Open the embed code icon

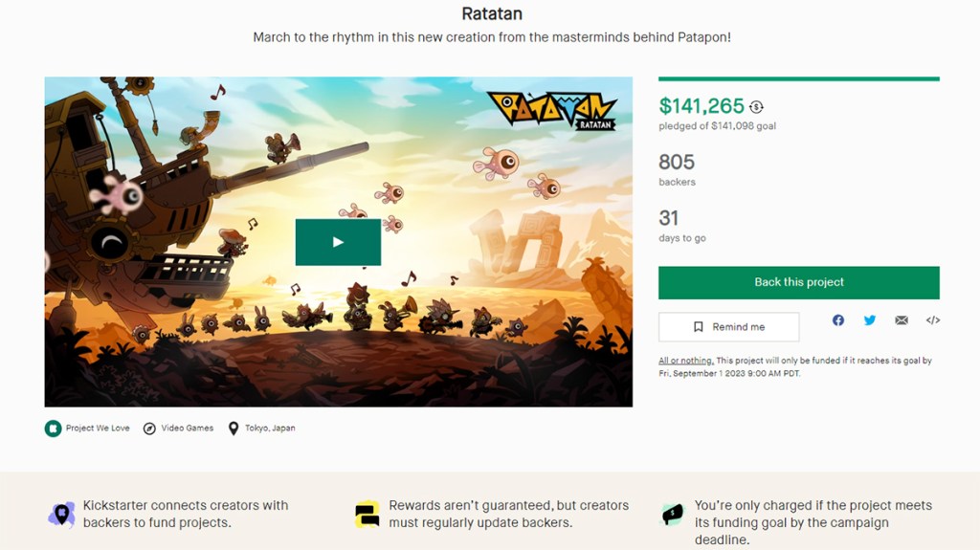click(933, 320)
